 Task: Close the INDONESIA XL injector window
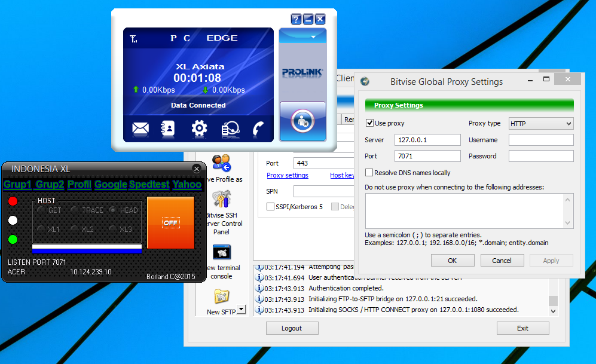[197, 169]
